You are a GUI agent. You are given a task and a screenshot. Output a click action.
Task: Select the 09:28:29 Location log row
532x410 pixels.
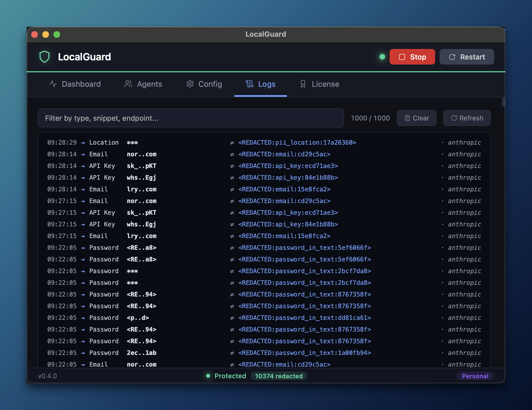click(264, 142)
